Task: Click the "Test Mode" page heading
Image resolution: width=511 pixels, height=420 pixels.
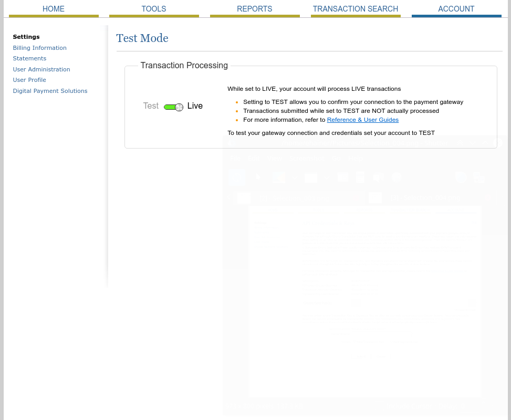Action: [142, 38]
